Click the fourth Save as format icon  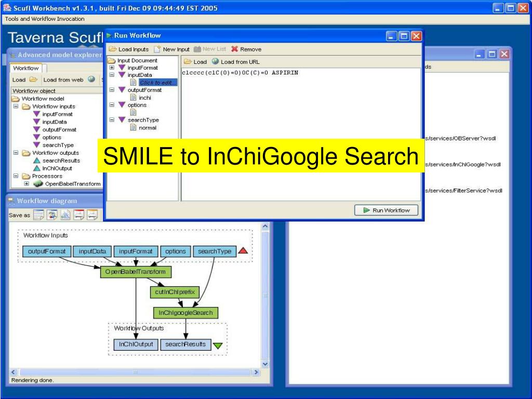point(79,215)
